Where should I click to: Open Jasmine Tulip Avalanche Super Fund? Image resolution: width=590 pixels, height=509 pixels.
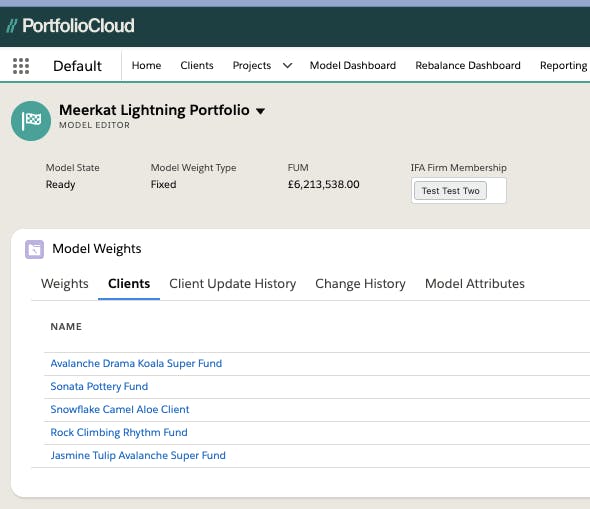pos(138,455)
